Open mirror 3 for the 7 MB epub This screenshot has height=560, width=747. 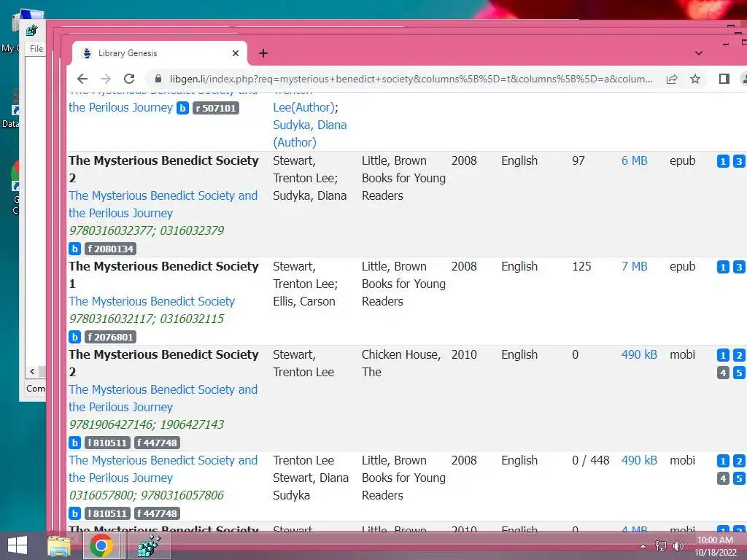click(x=739, y=267)
